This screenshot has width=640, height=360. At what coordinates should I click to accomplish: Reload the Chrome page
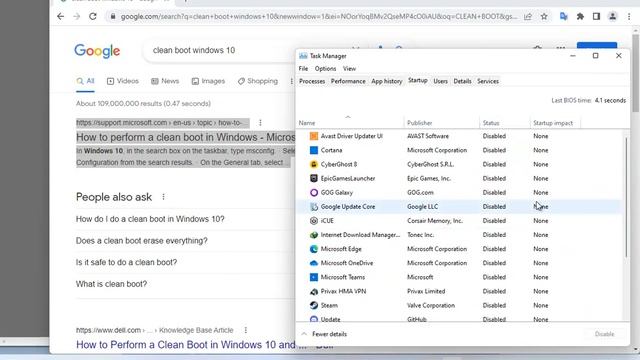click(93, 17)
